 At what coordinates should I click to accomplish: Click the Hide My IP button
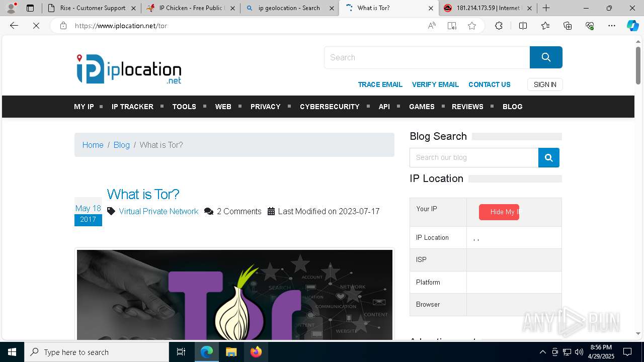pyautogui.click(x=499, y=212)
